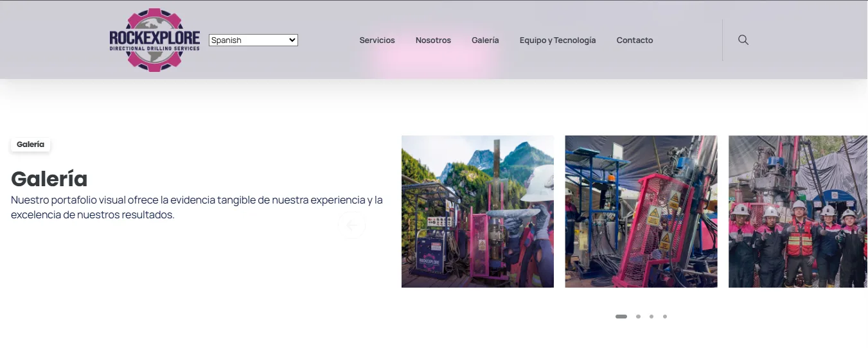This screenshot has height=348, width=868.
Task: Open the Servicios menu
Action: pos(377,40)
